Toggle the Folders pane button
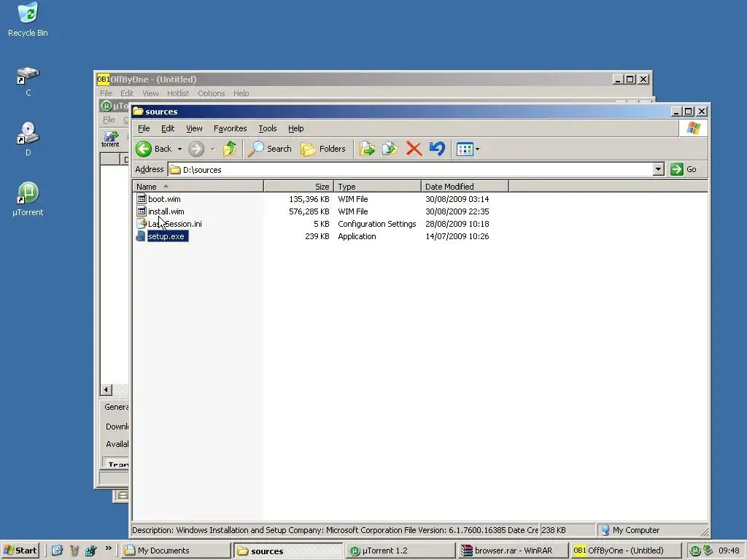Viewport: 747px width, 560px height. pyautogui.click(x=323, y=149)
